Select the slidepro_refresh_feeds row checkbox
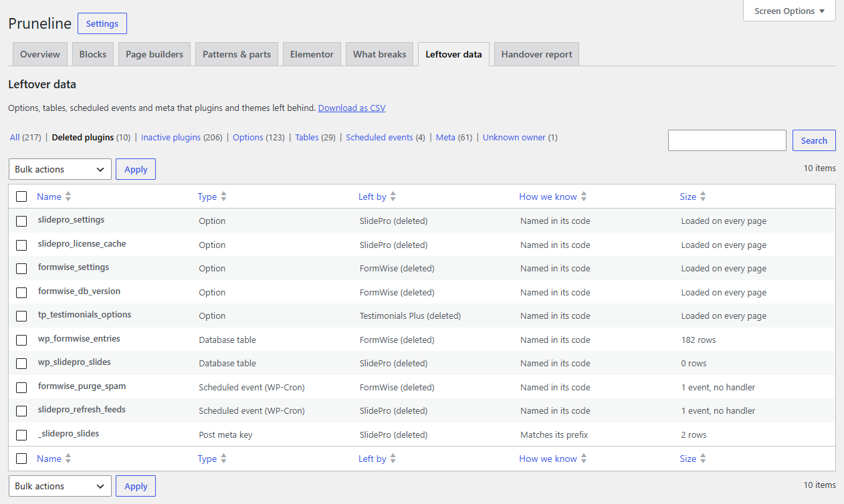This screenshot has width=844, height=504. 21,411
